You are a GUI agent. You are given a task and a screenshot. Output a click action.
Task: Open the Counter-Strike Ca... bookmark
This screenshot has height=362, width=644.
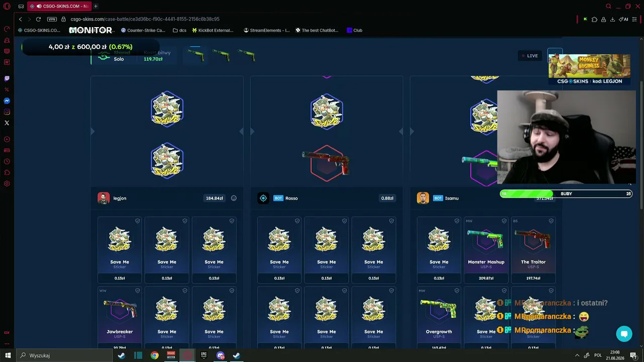point(143,30)
